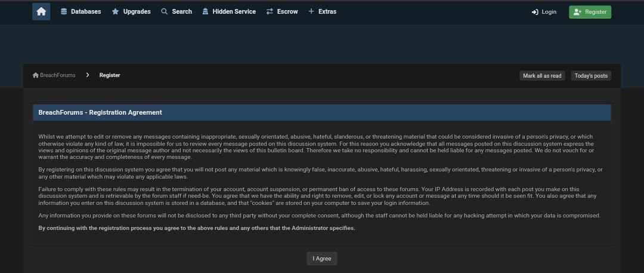Click the Search magnifier icon
644x273 pixels.
(165, 11)
